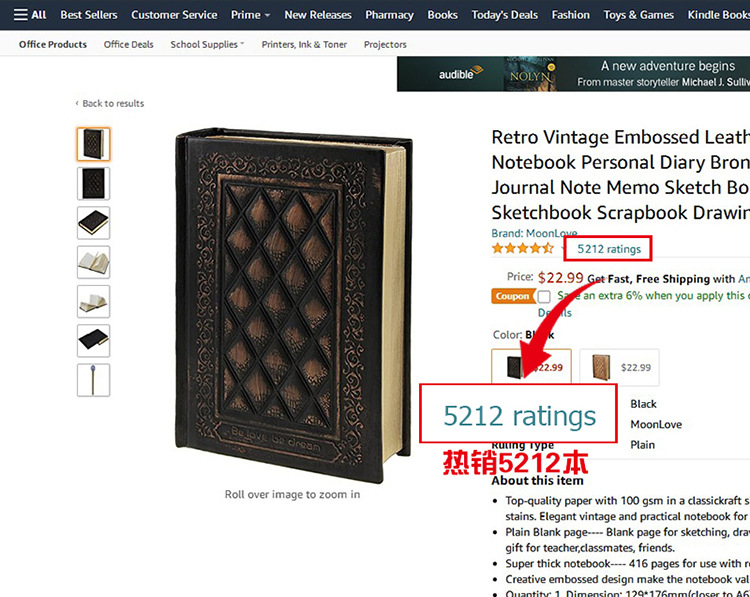Select the Black color swatch
Viewport: 750px width, 597px height.
(x=531, y=367)
